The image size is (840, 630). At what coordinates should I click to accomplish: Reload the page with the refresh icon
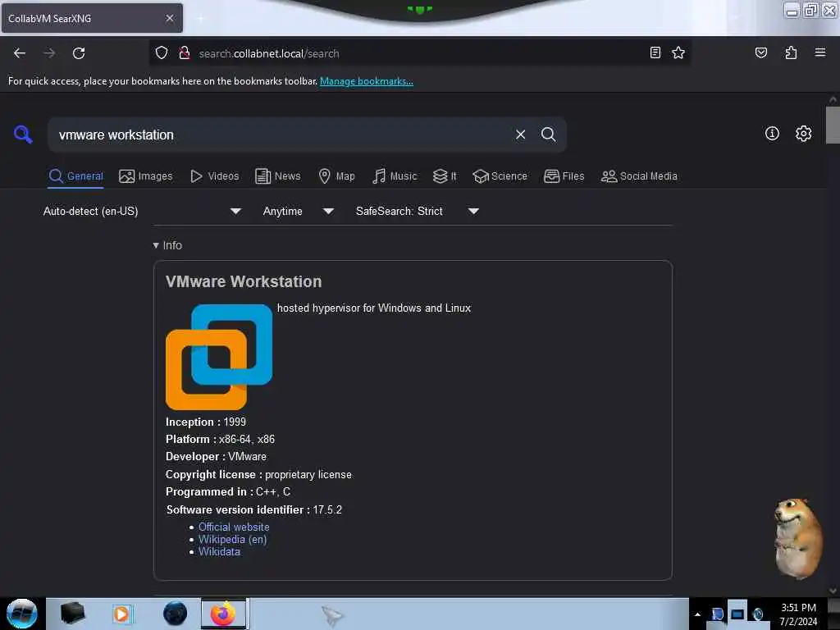[79, 53]
